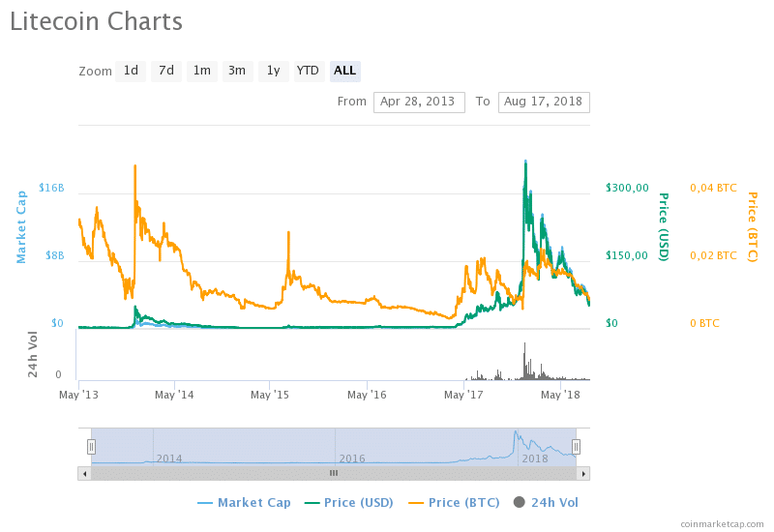
Task: Click the Market Cap axis title
Action: pos(20,227)
